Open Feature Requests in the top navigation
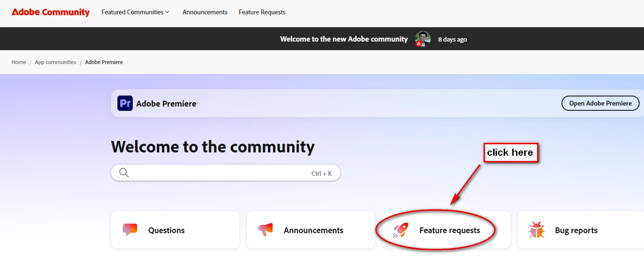The height and width of the screenshot is (268, 644). [262, 12]
